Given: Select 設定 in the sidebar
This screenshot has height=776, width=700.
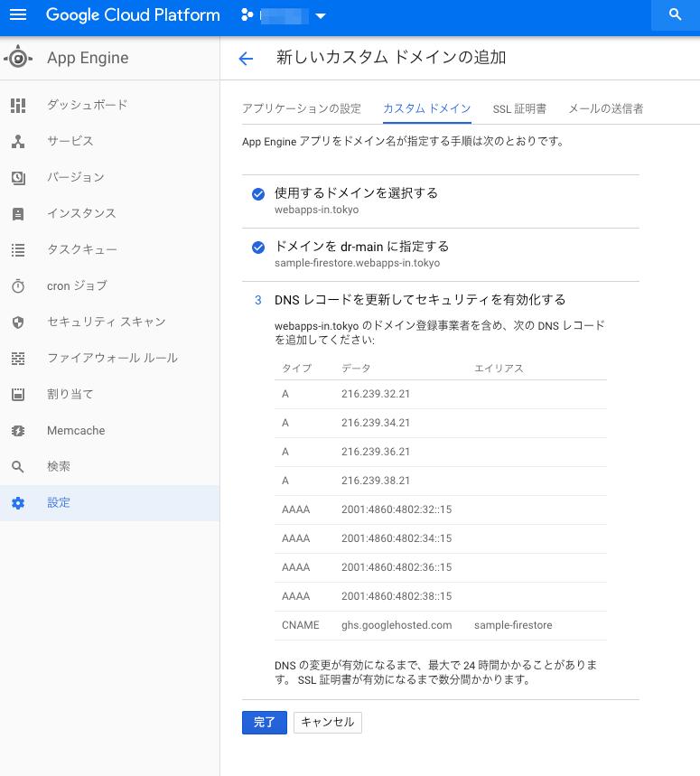Looking at the screenshot, I should (110, 503).
